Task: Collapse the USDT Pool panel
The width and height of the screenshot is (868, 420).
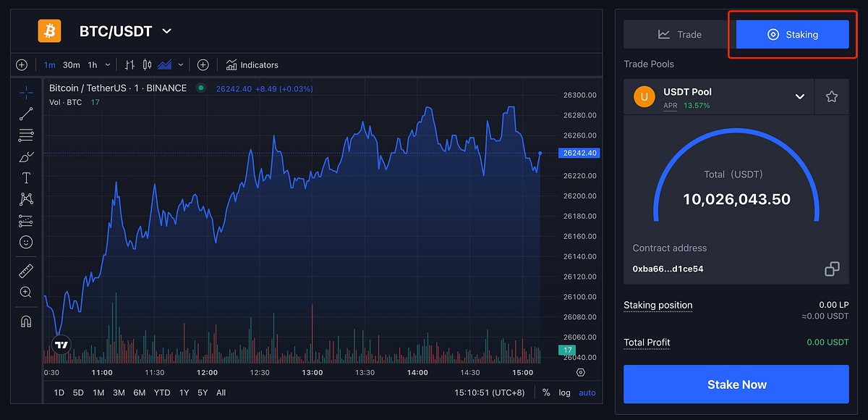Action: [801, 96]
